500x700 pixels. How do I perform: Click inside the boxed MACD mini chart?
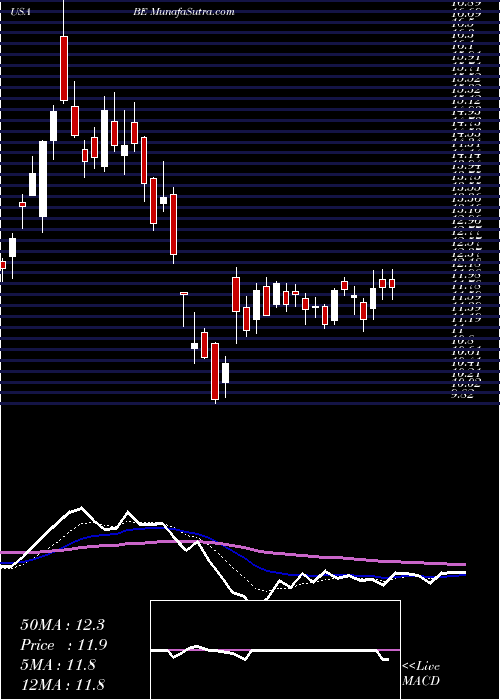(275, 650)
